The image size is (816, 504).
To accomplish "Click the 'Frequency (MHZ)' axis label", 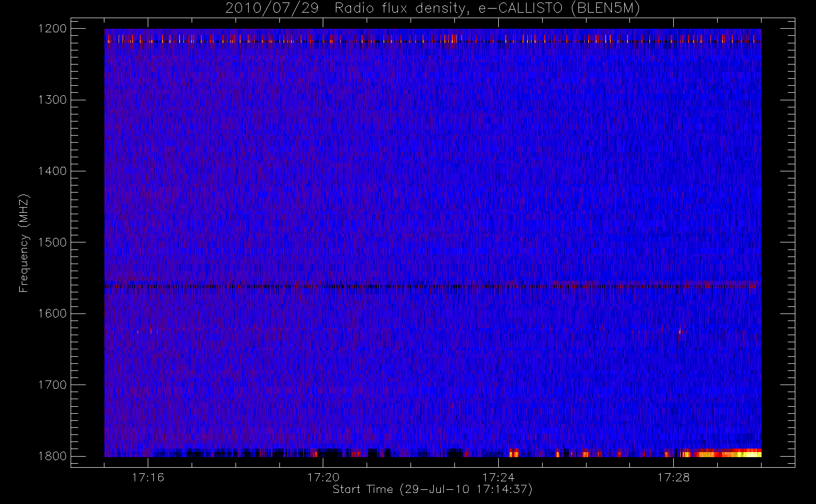I will click(x=24, y=242).
